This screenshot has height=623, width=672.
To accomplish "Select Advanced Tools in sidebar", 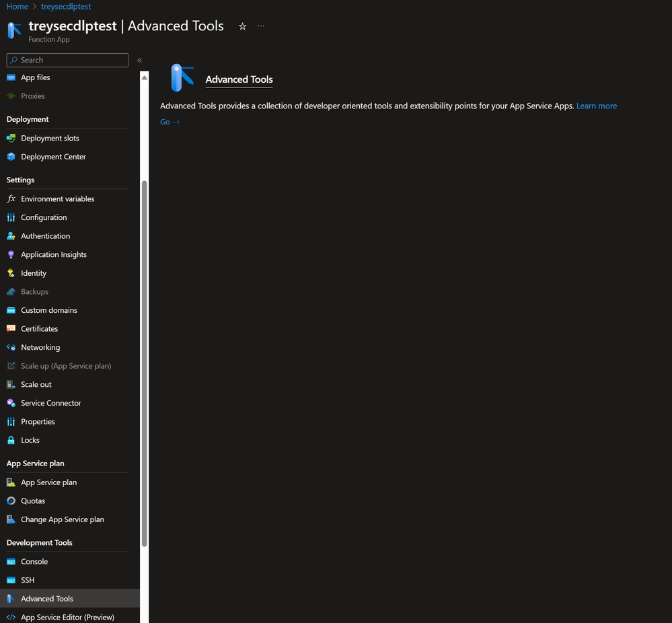I will [x=70, y=599].
